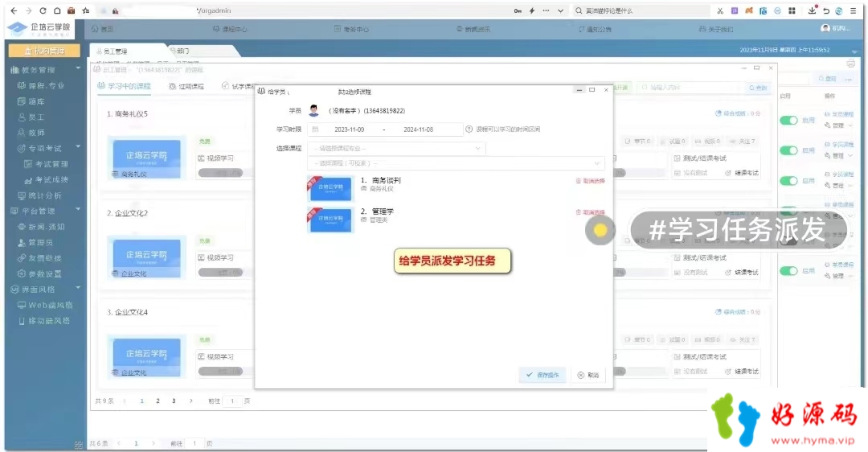Open 员工 person icon in sidebar
Image resolution: width=868 pixels, height=452 pixels.
tap(22, 117)
